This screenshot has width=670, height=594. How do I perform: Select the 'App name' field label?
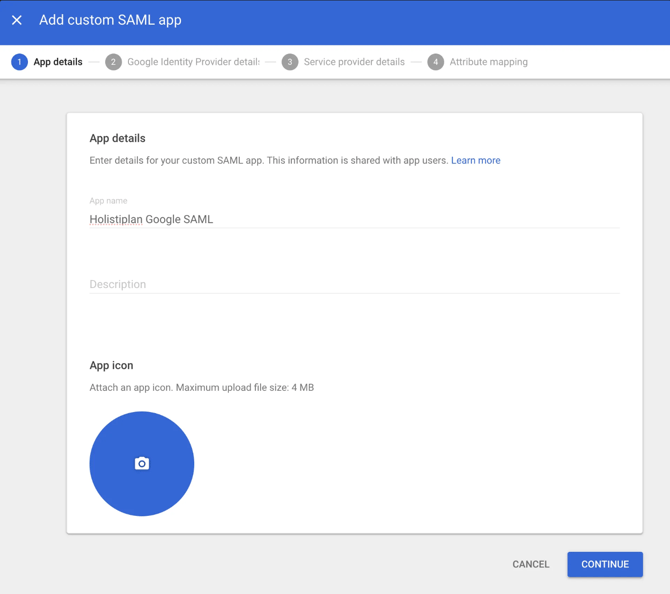108,201
